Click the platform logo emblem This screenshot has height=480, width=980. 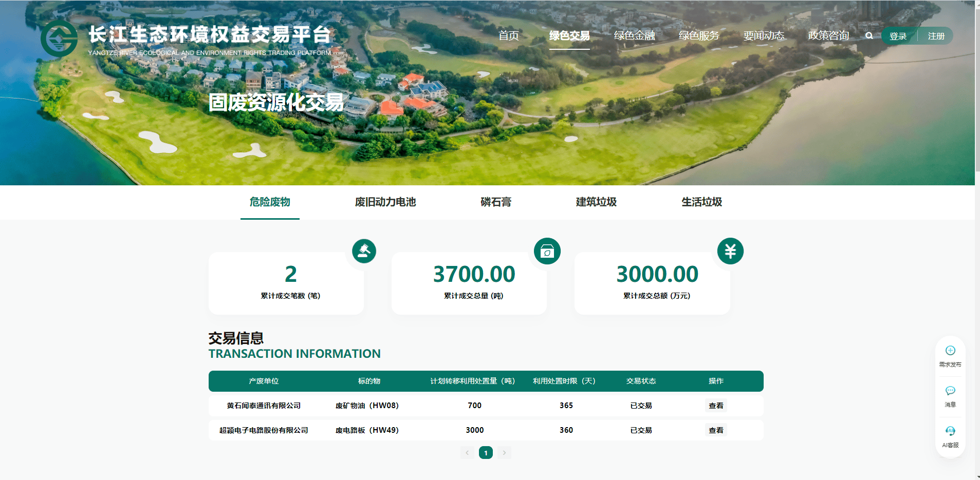click(x=59, y=39)
